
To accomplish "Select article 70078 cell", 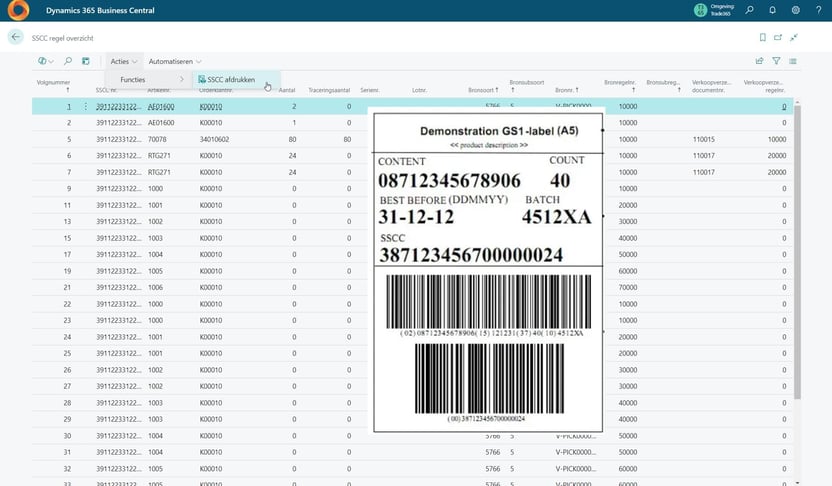I will (x=157, y=140).
